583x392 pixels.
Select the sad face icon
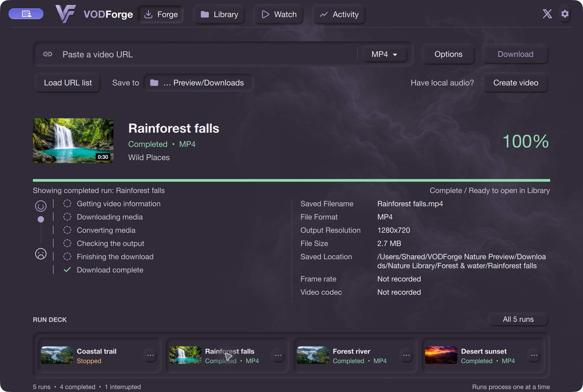(41, 254)
